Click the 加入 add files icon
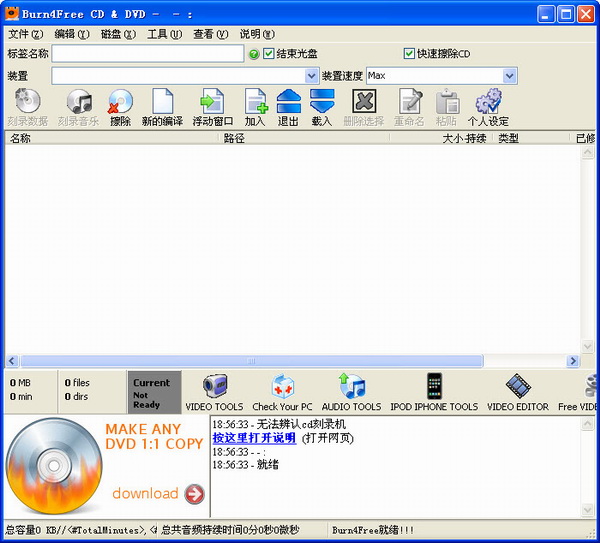The image size is (600, 543). click(256, 101)
